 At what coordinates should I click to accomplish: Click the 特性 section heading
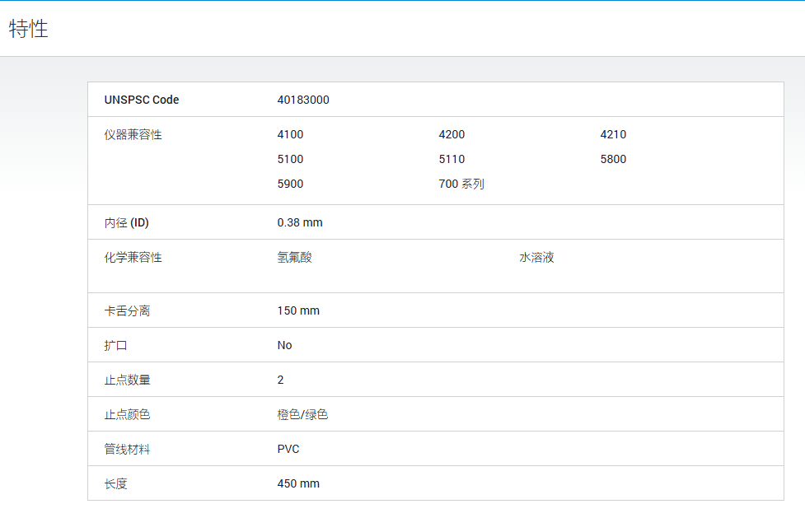pyautogui.click(x=28, y=29)
